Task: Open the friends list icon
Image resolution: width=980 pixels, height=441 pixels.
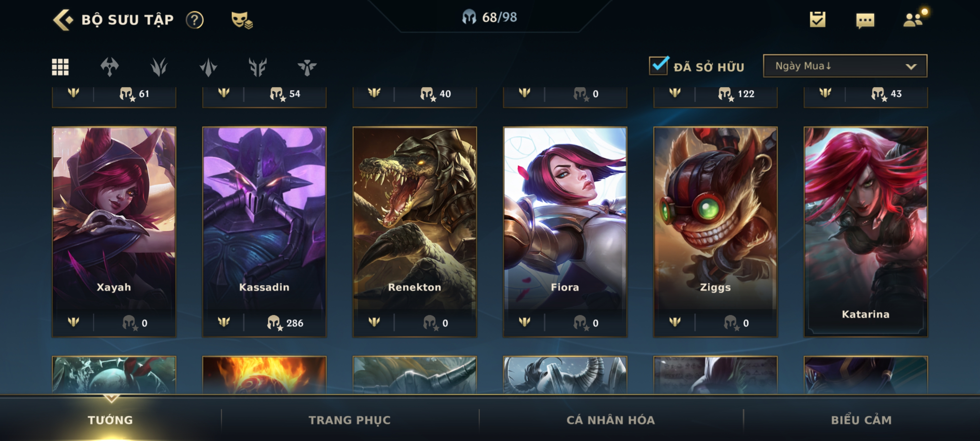Action: (x=914, y=19)
